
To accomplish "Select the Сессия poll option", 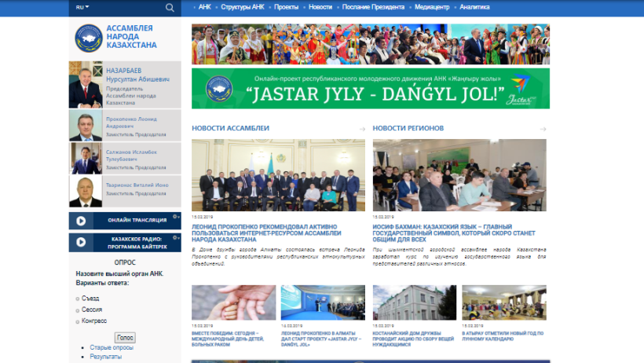I will coord(78,310).
